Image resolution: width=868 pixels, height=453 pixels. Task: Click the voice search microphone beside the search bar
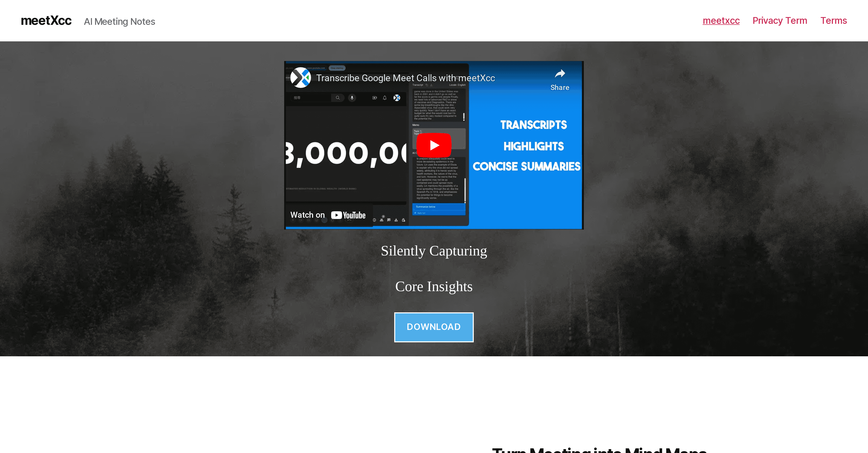[352, 98]
